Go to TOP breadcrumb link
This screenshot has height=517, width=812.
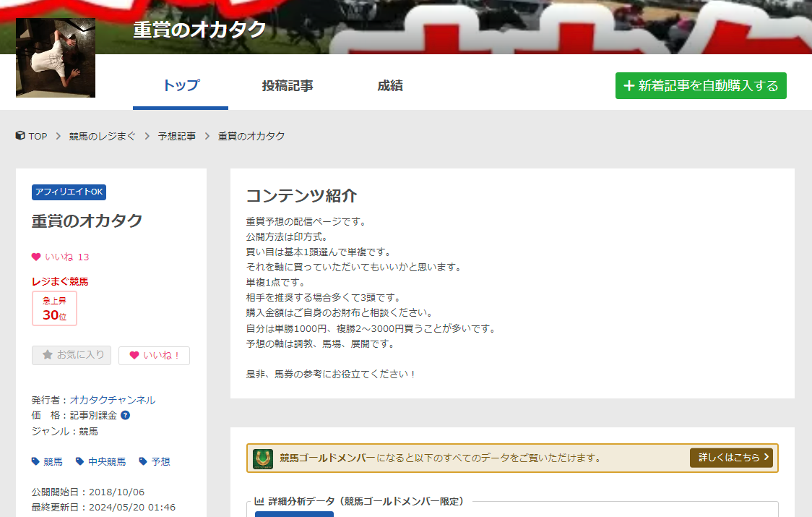point(38,136)
